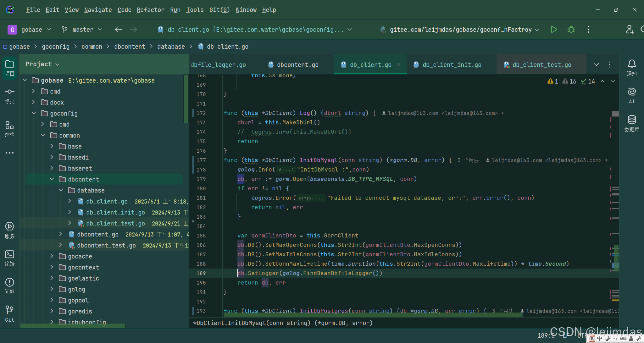The image size is (644, 343).
Task: Collapse the dbcontent folder
Action: click(x=52, y=179)
